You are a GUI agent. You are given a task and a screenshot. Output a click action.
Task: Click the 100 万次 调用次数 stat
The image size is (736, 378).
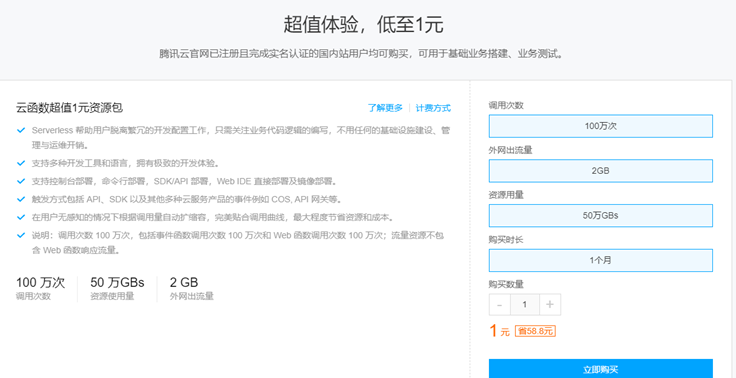coord(40,288)
